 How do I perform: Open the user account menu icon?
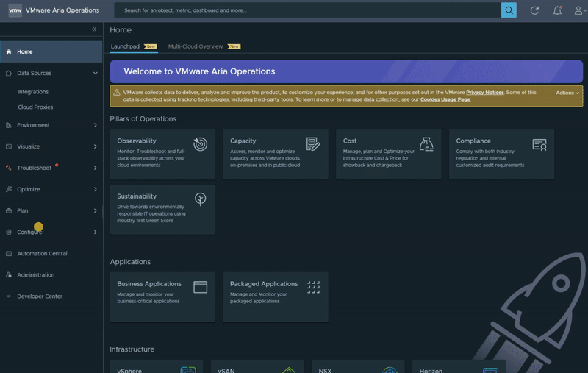click(x=579, y=10)
